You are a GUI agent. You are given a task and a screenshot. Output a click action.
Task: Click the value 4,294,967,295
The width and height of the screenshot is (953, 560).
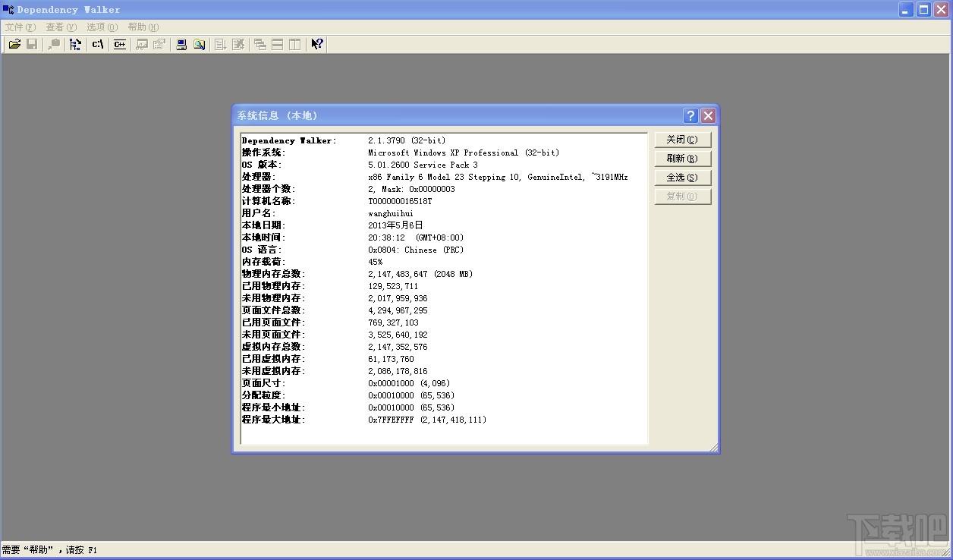(398, 310)
